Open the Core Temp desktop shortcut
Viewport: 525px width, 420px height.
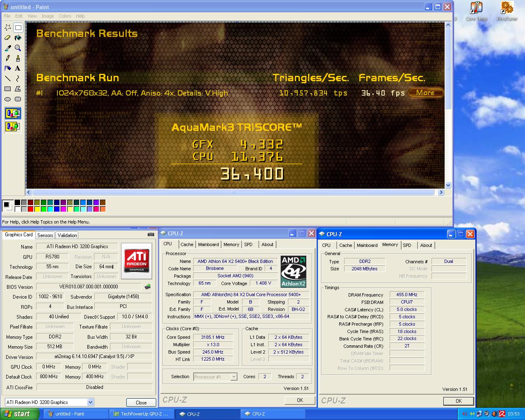(476, 11)
